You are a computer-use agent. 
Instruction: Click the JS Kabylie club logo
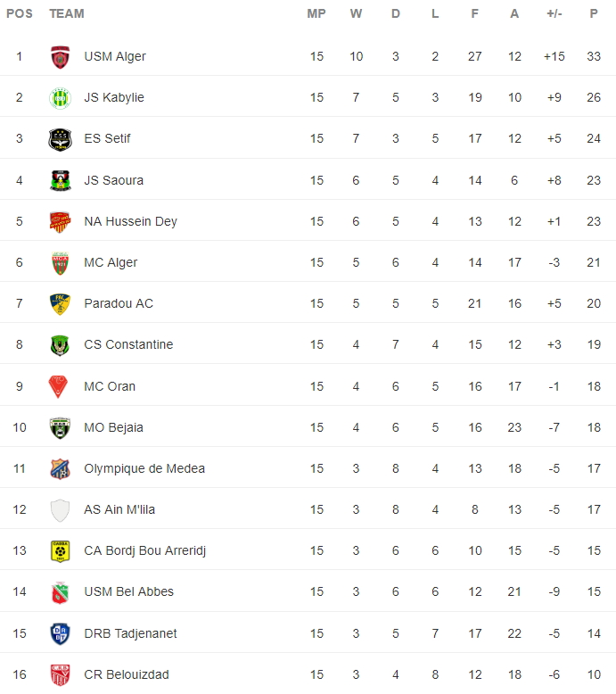[60, 98]
